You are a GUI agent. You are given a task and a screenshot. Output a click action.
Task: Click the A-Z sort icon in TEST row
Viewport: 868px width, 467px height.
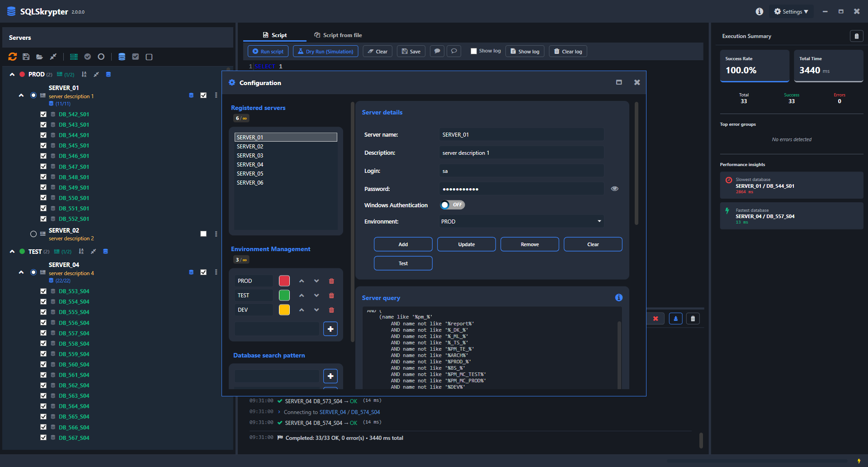pos(81,251)
